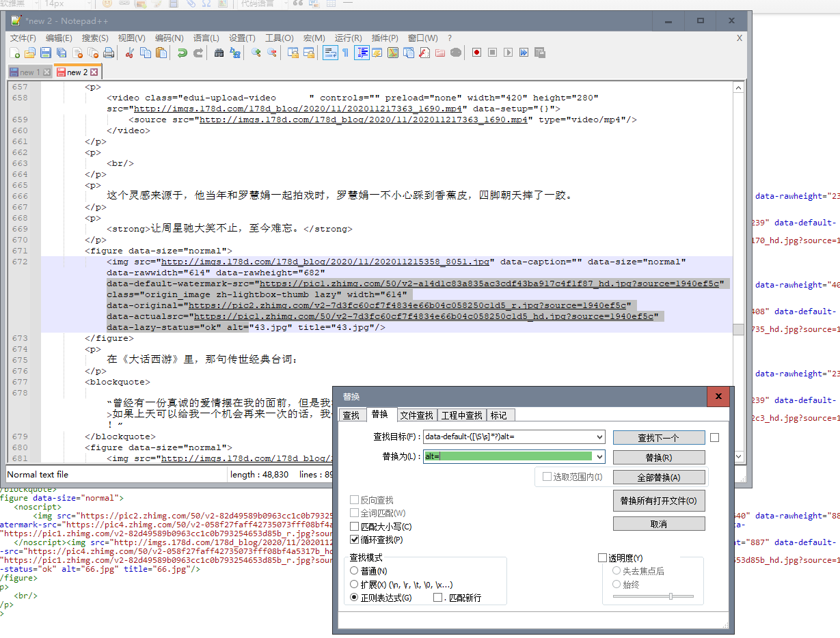
Task: Click the 替换(R) button
Action: 658,457
